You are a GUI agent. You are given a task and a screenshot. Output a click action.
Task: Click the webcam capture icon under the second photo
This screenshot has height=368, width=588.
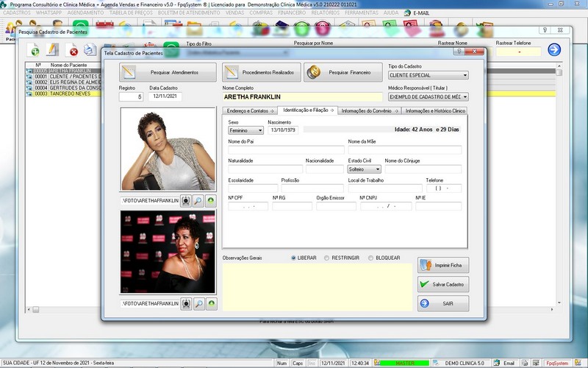[x=186, y=302]
